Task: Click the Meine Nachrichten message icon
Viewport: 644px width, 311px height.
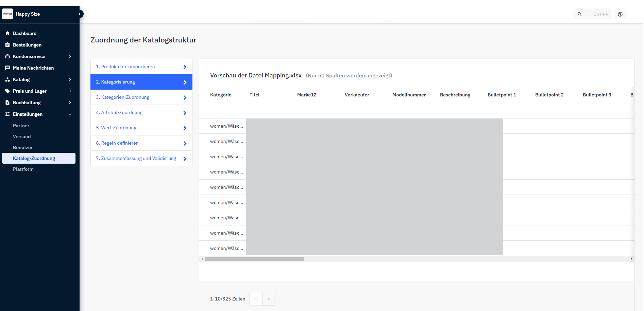Action: tap(7, 68)
